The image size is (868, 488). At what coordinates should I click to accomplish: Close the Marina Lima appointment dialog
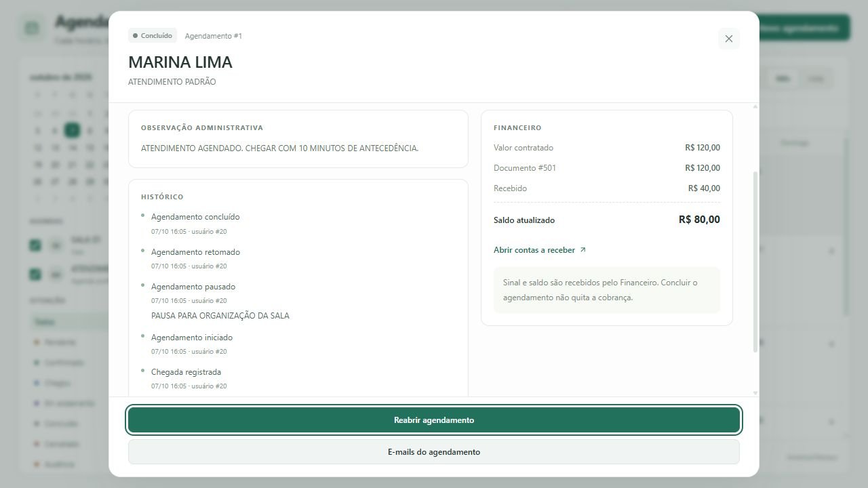(x=728, y=39)
